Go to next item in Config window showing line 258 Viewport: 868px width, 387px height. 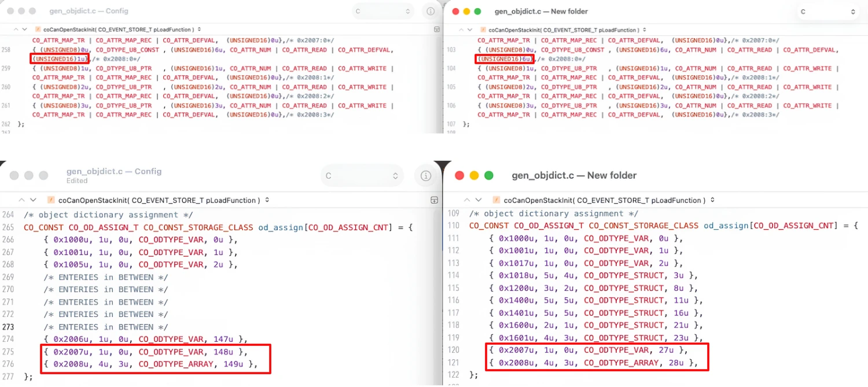24,29
